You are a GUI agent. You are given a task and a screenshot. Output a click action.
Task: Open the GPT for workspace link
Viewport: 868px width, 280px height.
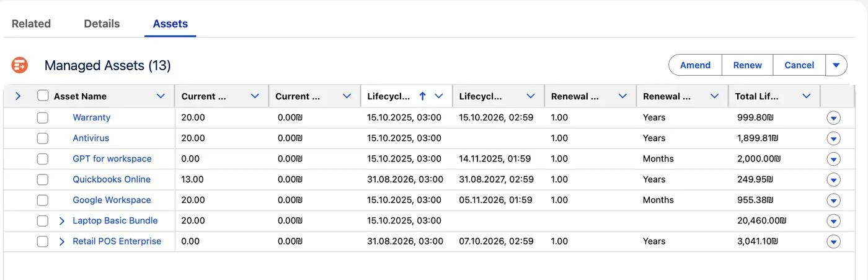point(112,159)
